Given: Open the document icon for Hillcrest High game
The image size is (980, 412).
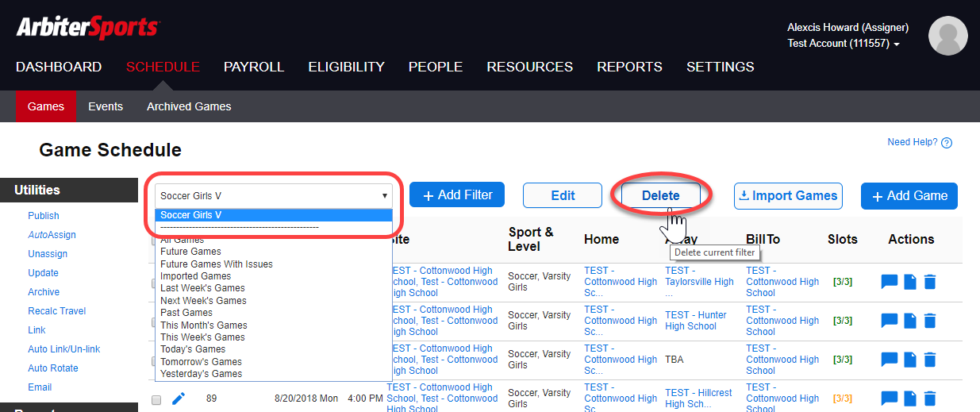Looking at the screenshot, I should tap(911, 398).
